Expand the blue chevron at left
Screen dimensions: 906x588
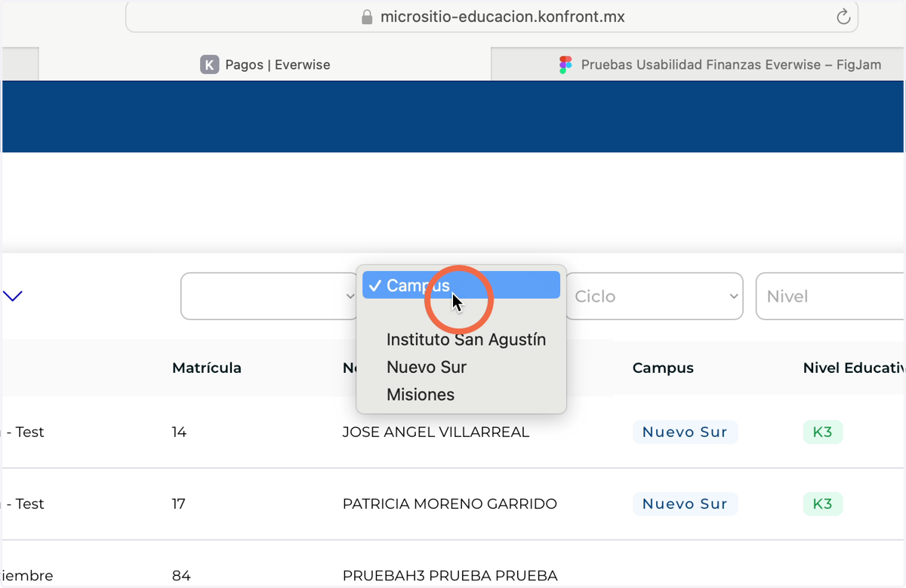pos(13,295)
